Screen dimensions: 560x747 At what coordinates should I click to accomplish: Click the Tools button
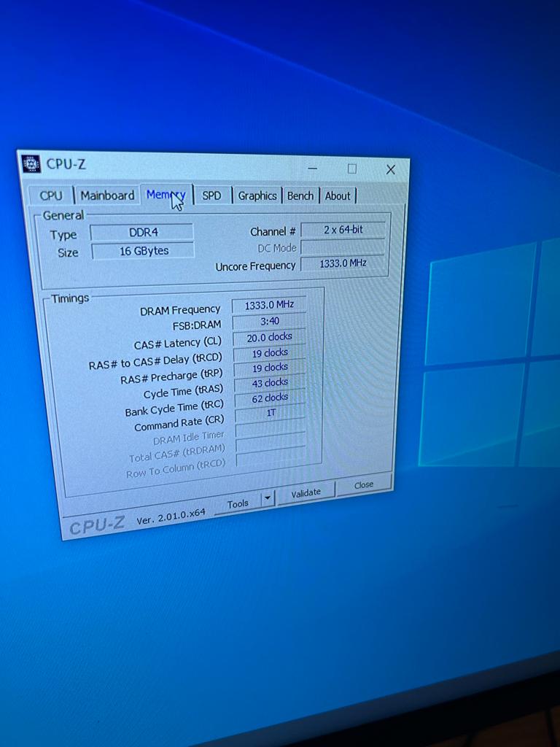pos(238,503)
